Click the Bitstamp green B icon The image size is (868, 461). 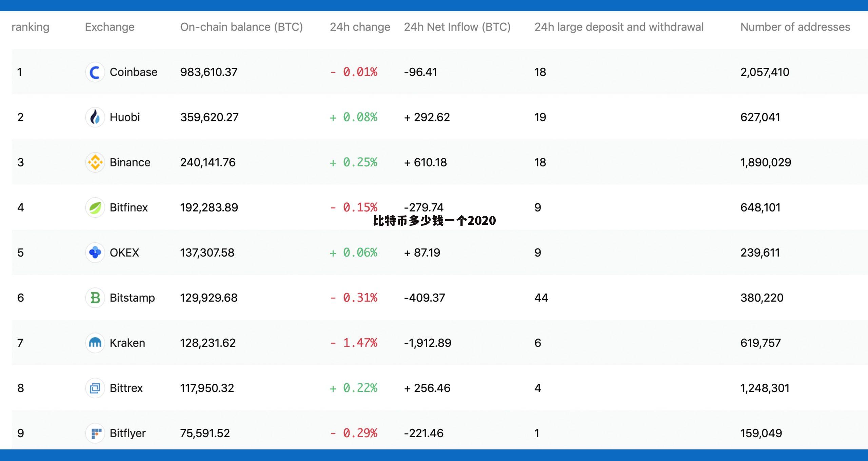click(x=95, y=298)
